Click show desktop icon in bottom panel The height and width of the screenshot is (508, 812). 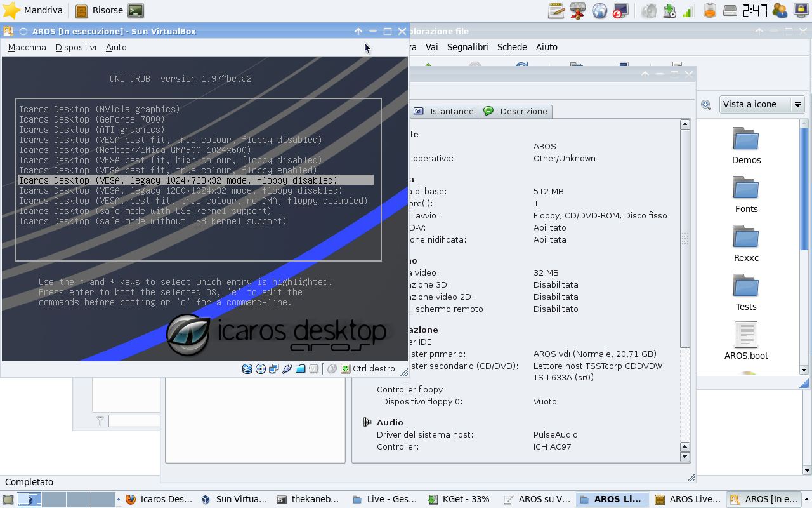[x=8, y=499]
